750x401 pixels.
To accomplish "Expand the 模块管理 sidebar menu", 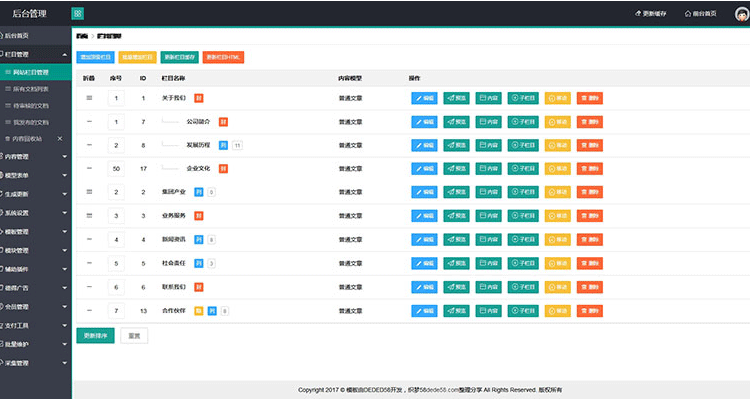I will pyautogui.click(x=36, y=250).
